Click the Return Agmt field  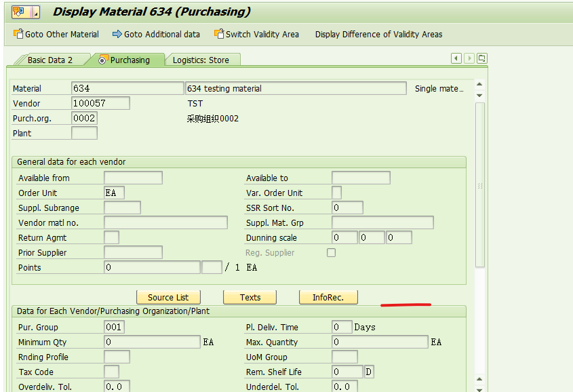(x=111, y=237)
